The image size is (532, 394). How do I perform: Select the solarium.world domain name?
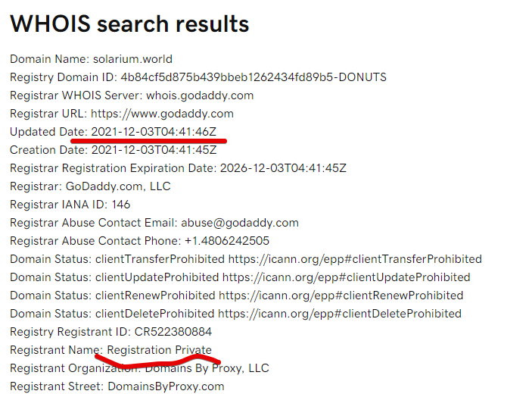[x=132, y=59]
